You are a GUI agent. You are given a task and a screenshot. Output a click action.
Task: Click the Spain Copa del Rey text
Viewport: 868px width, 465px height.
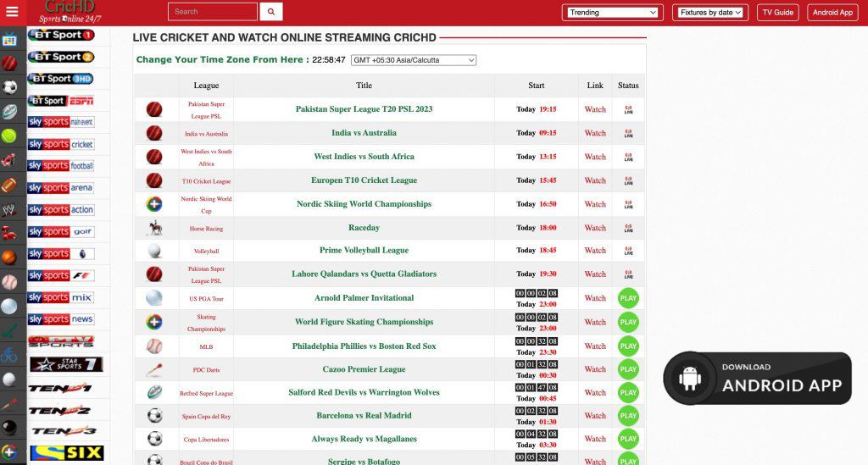(x=207, y=417)
